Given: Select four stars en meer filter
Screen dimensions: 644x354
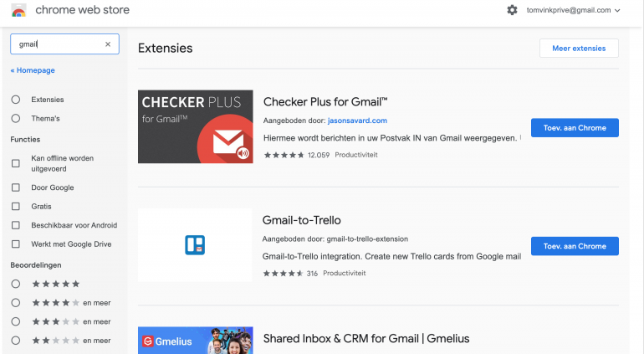Looking at the screenshot, I should 16,303.
